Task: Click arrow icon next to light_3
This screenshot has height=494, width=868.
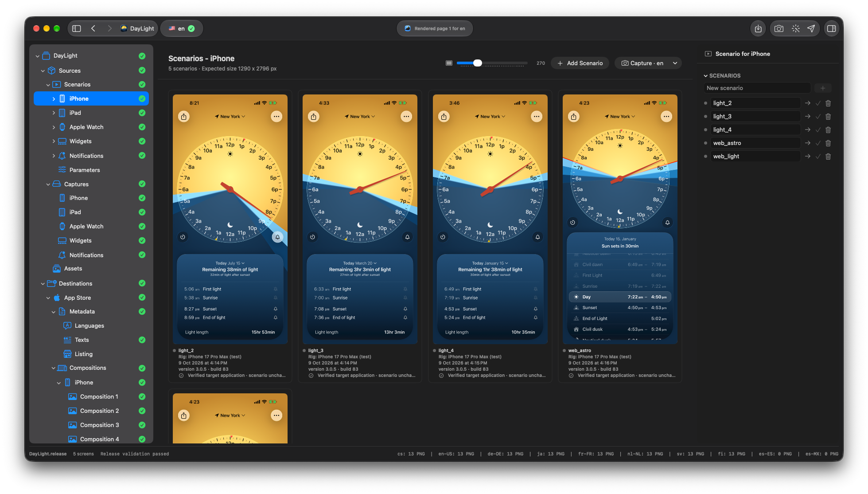Action: [808, 116]
